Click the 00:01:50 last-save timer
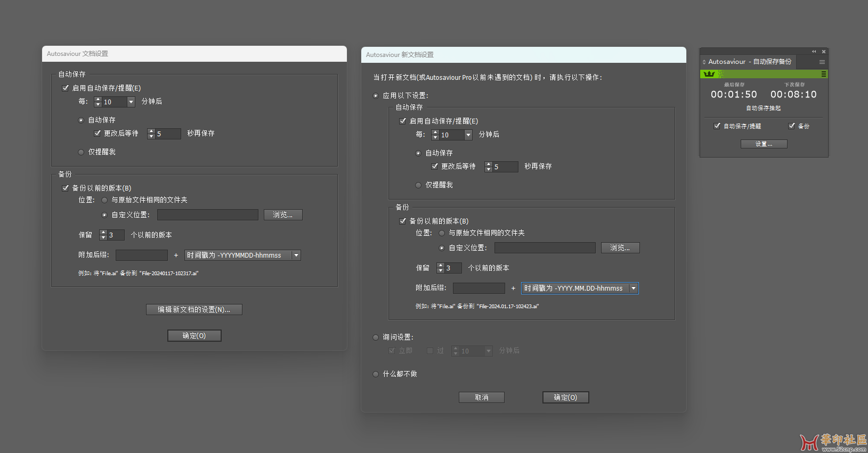Image resolution: width=868 pixels, height=453 pixels. 734,94
